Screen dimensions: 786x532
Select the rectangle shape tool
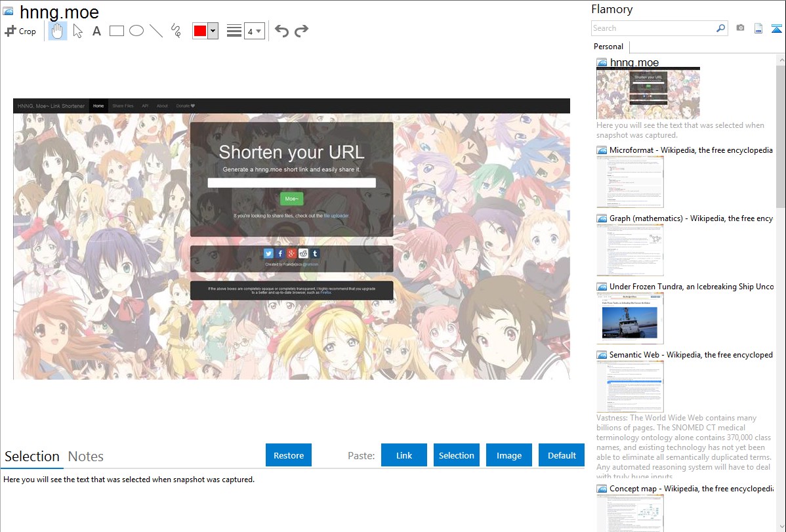[x=116, y=31]
